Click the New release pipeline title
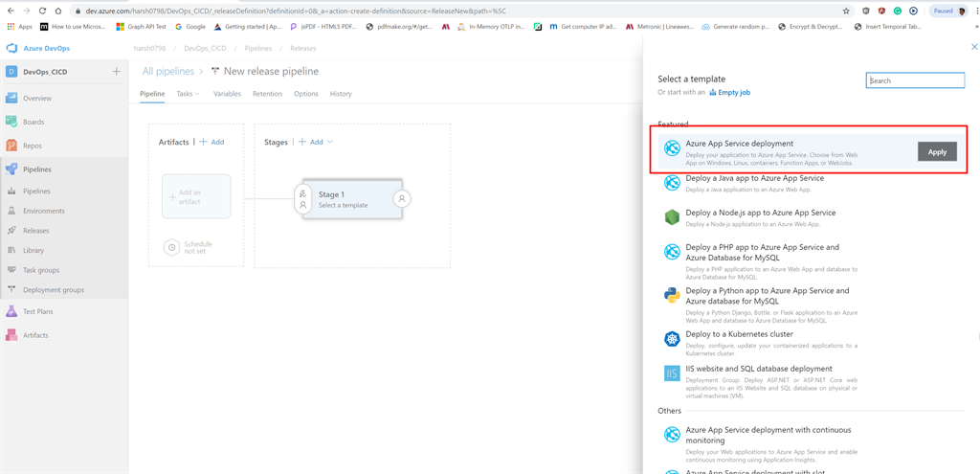 tap(271, 72)
